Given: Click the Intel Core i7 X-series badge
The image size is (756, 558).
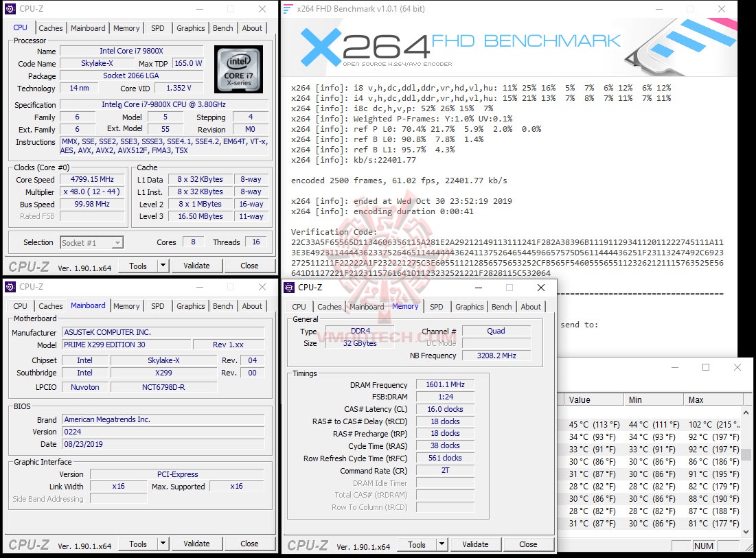Looking at the screenshot, I should pyautogui.click(x=238, y=71).
